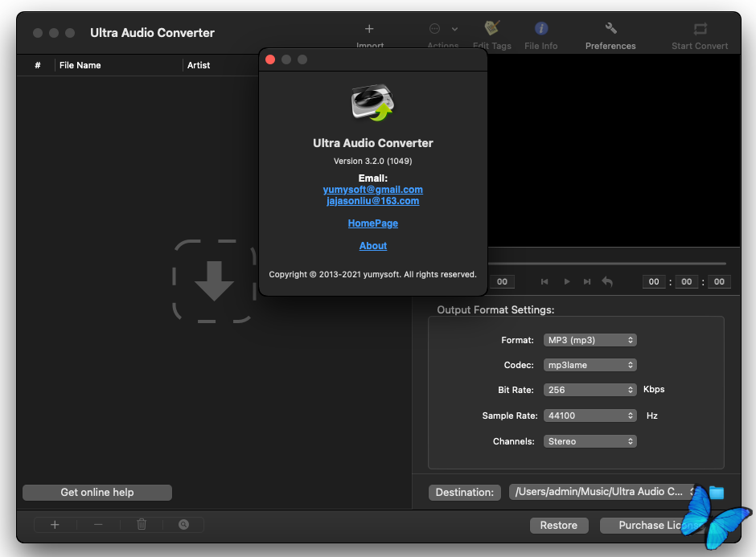This screenshot has width=756, height=557.
Task: Click the Restore button
Action: pyautogui.click(x=558, y=526)
